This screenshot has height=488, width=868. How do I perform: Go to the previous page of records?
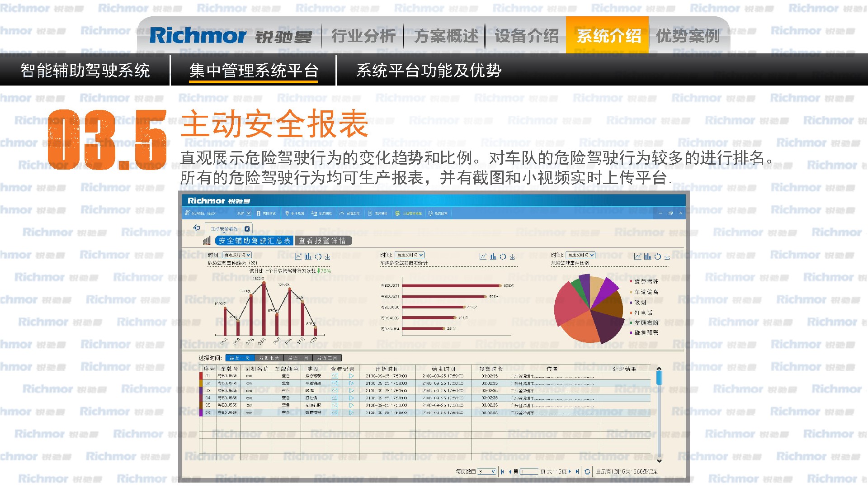[x=510, y=471]
